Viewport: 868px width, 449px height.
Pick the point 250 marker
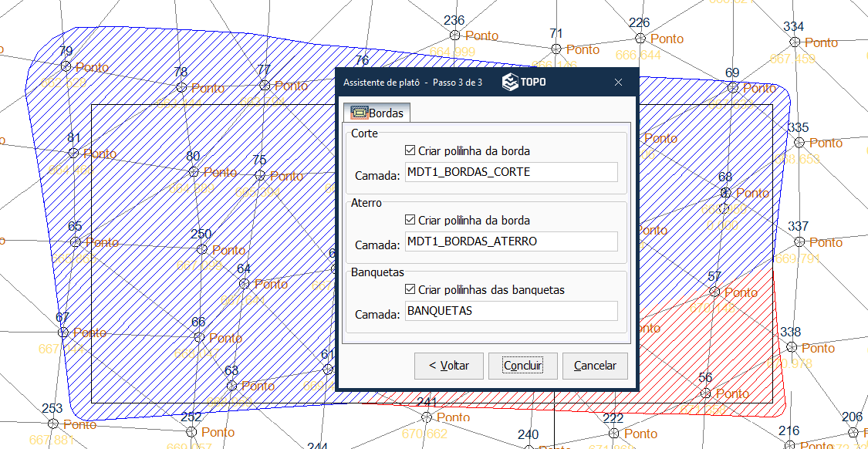202,249
